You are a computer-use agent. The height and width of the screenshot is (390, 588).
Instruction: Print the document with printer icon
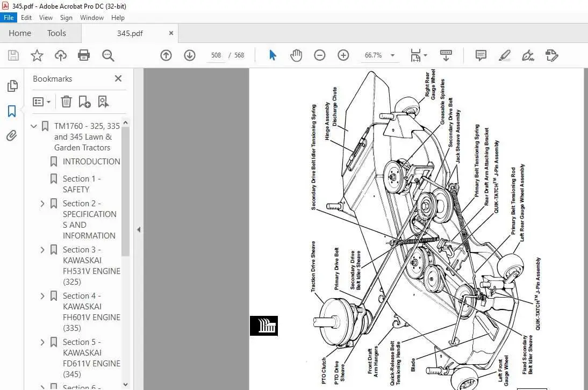84,55
